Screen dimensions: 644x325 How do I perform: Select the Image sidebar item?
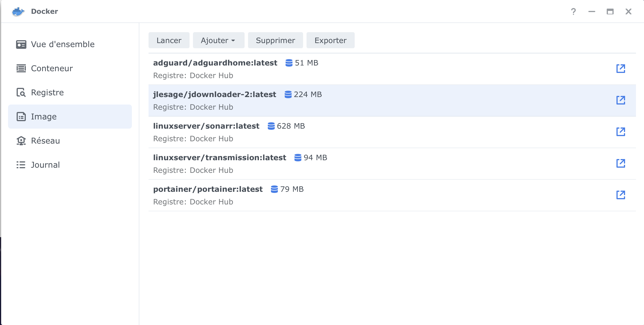44,117
